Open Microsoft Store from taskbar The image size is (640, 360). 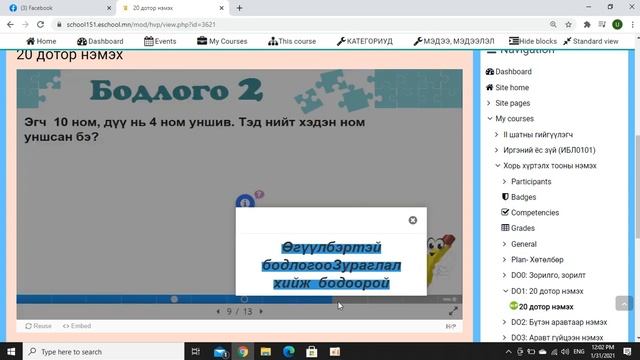311,351
